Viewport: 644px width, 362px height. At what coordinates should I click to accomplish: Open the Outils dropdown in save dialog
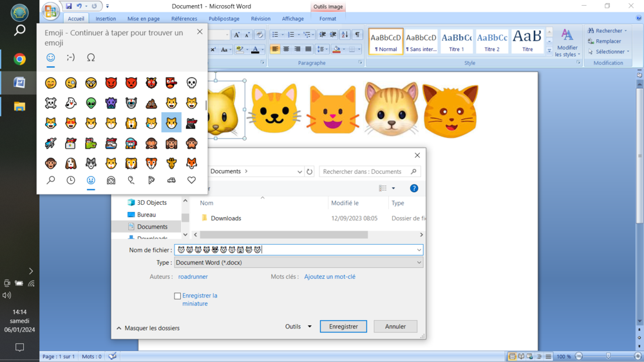tap(298, 327)
